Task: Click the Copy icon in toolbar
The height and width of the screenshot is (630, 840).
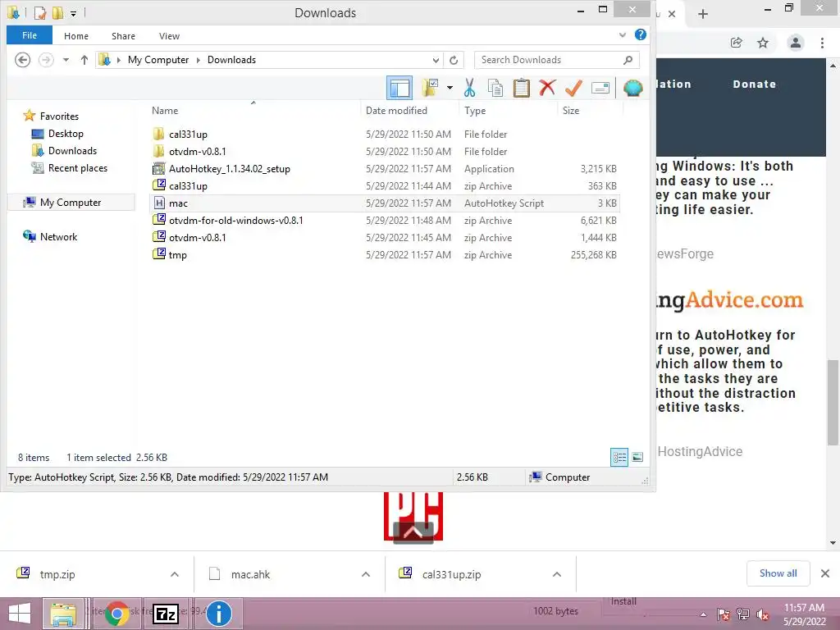Action: click(495, 88)
